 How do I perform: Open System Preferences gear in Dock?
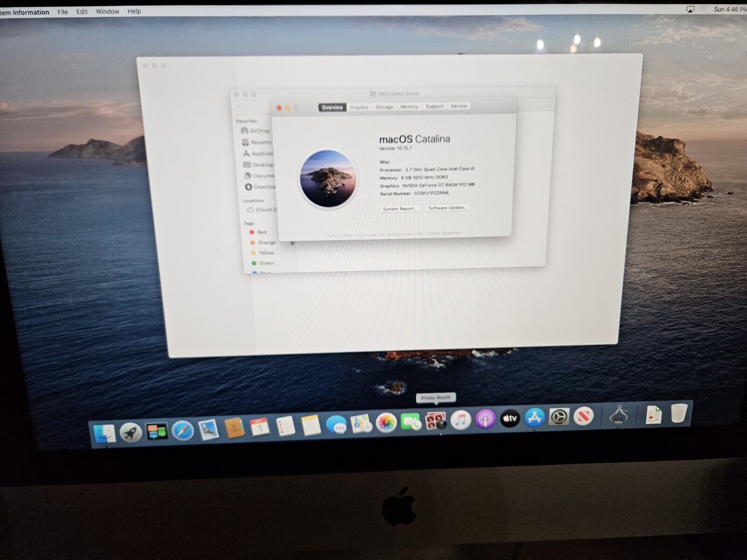559,417
